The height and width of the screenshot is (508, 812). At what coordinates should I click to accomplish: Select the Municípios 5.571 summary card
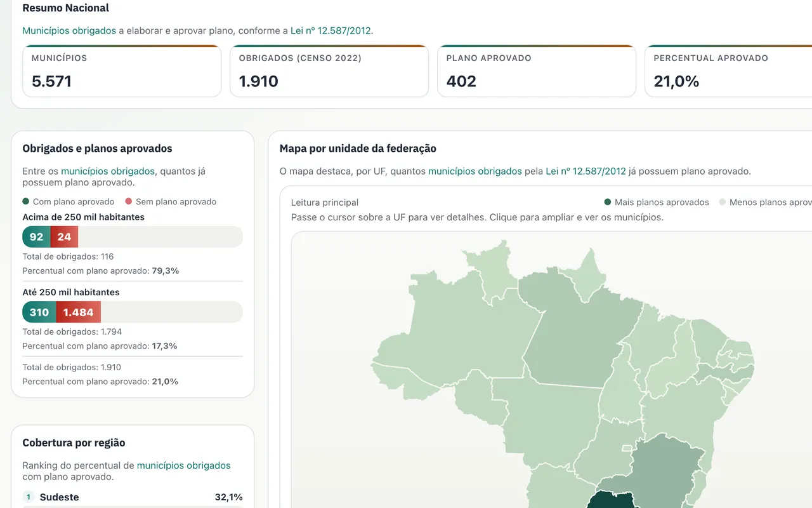[x=122, y=71]
